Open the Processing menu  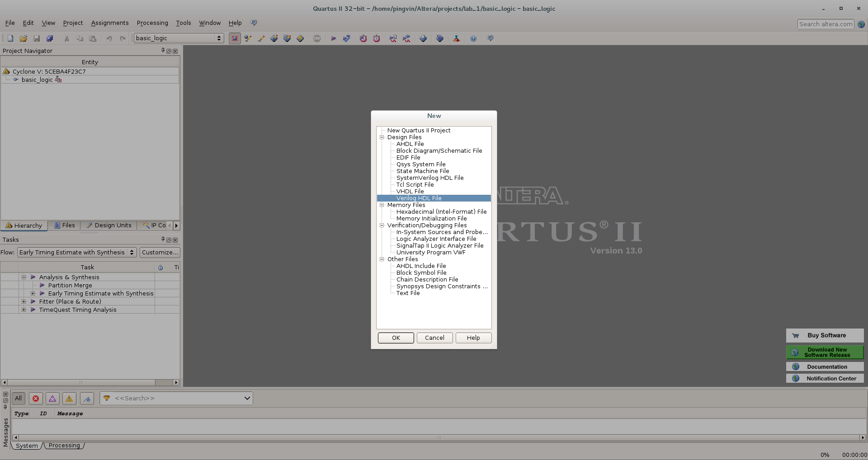tap(152, 23)
